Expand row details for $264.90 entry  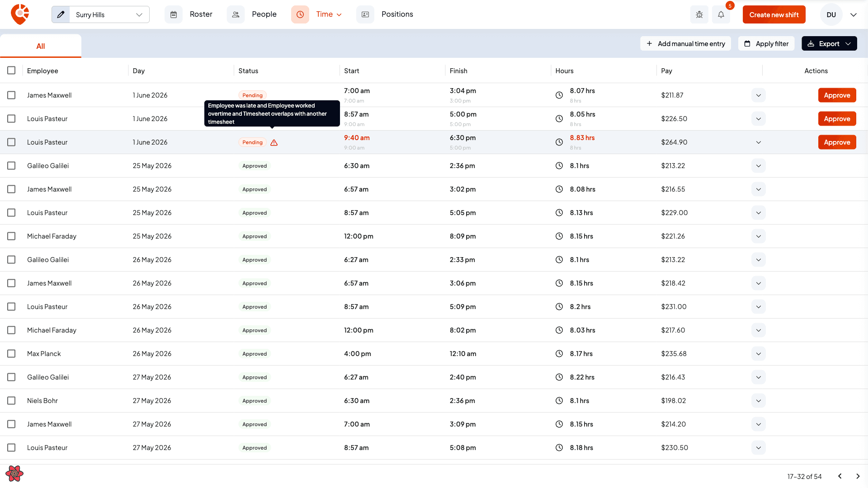[759, 142]
